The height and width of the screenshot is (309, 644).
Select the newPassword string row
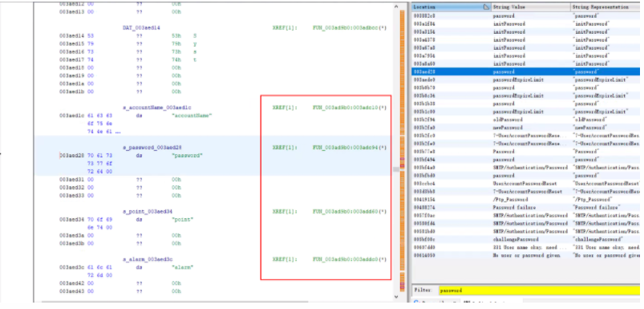coord(526,128)
